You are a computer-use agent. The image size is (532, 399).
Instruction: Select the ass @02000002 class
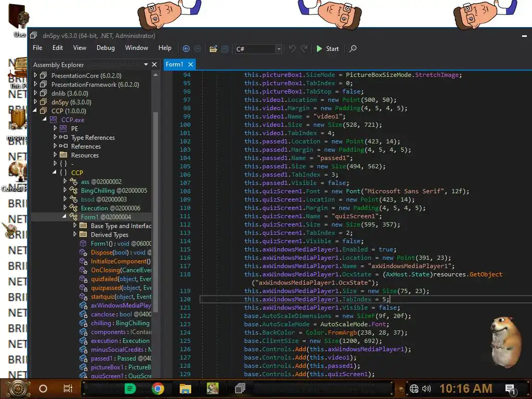(x=101, y=181)
